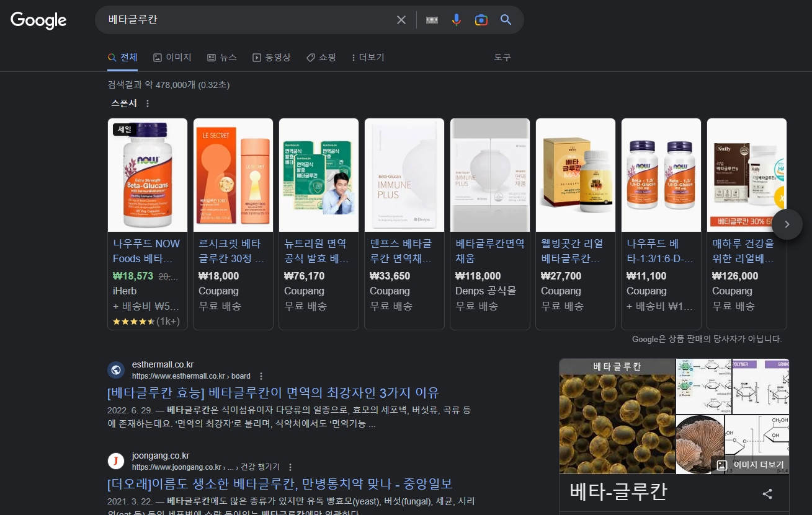Click the 베타-글루칸 knowledge panel title
Viewport: 812px width, 515px height.
point(618,493)
